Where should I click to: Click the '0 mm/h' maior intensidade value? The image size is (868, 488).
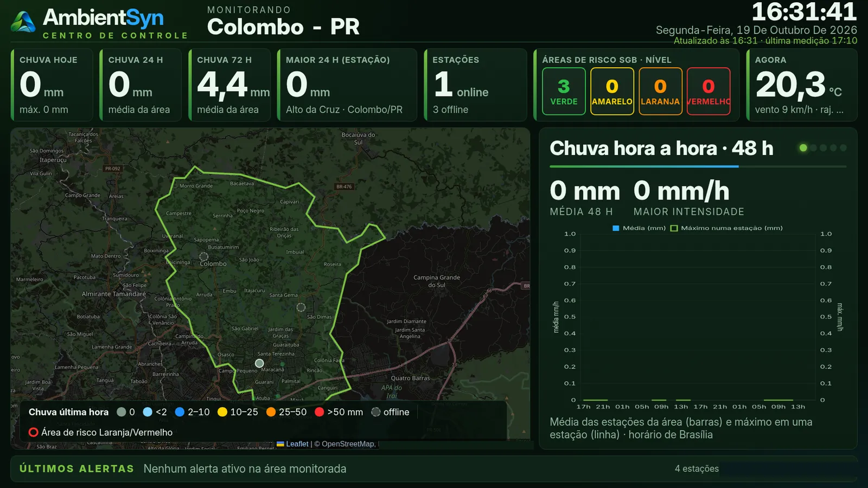(681, 191)
